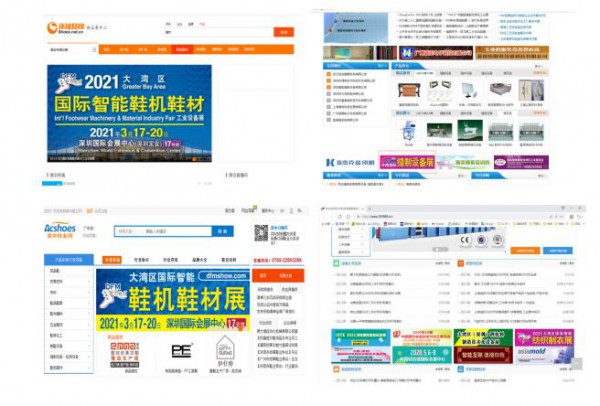
Task: Open the computer monitor product thumbnail
Action: [x=470, y=91]
